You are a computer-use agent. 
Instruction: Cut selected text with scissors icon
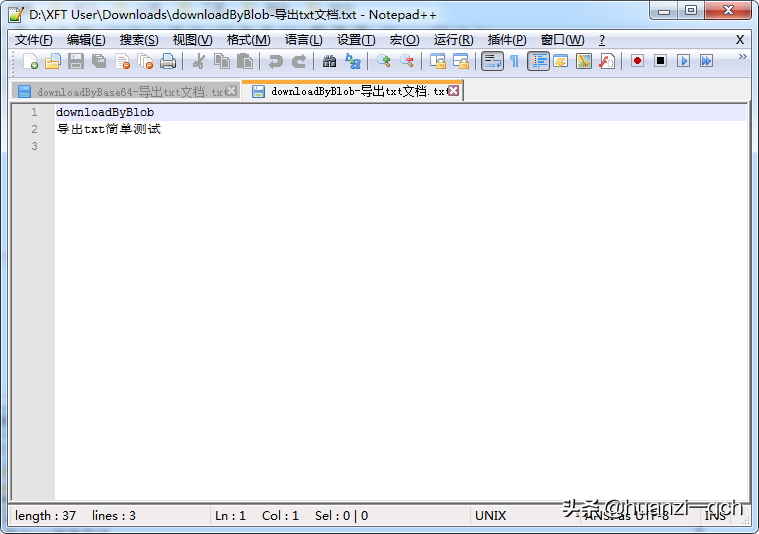point(198,61)
